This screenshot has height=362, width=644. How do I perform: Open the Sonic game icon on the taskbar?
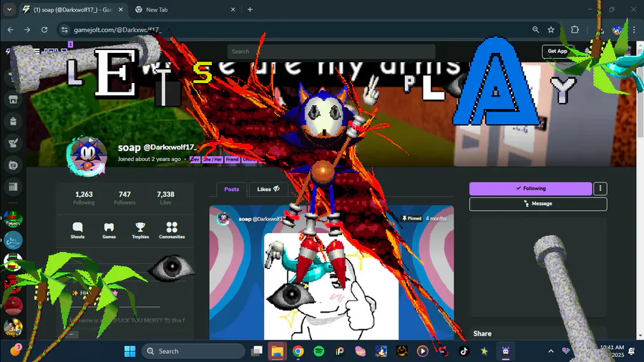click(x=381, y=351)
